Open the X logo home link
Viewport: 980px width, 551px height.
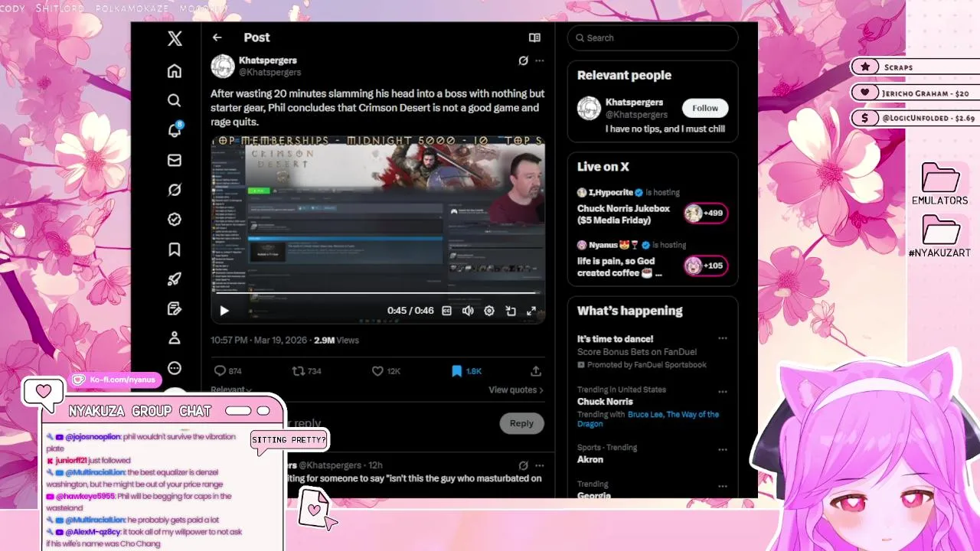click(x=175, y=38)
